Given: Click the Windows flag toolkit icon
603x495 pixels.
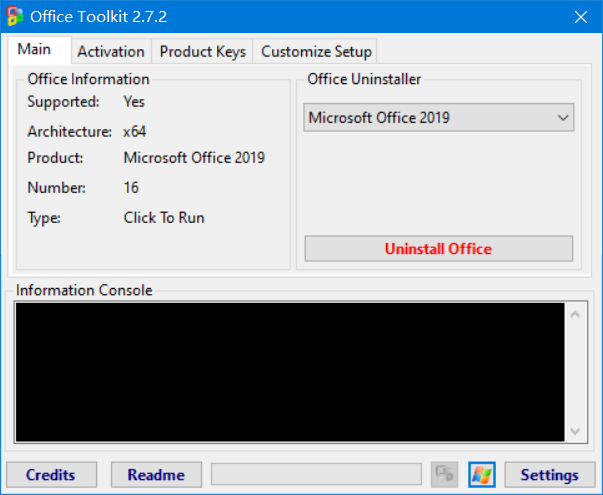Looking at the screenshot, I should (482, 474).
